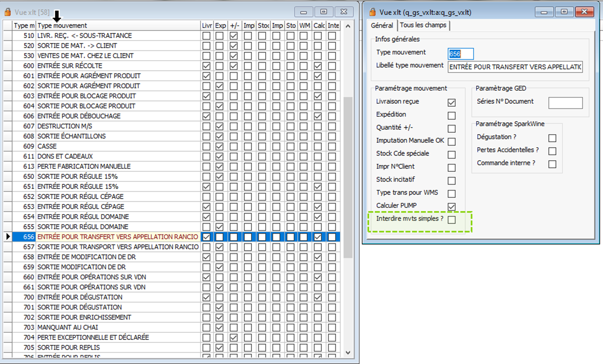Image resolution: width=603 pixels, height=364 pixels.
Task: Check the Expédition checkbox
Action: (x=452, y=115)
